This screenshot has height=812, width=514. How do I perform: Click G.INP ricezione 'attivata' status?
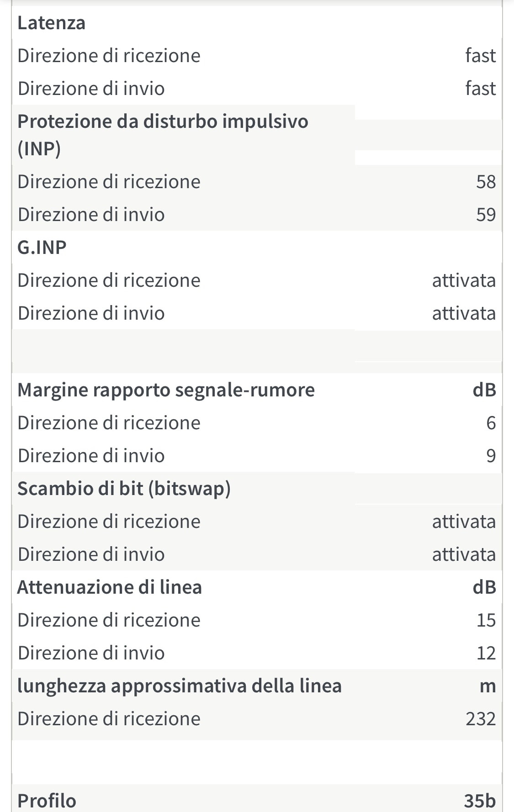point(464,280)
